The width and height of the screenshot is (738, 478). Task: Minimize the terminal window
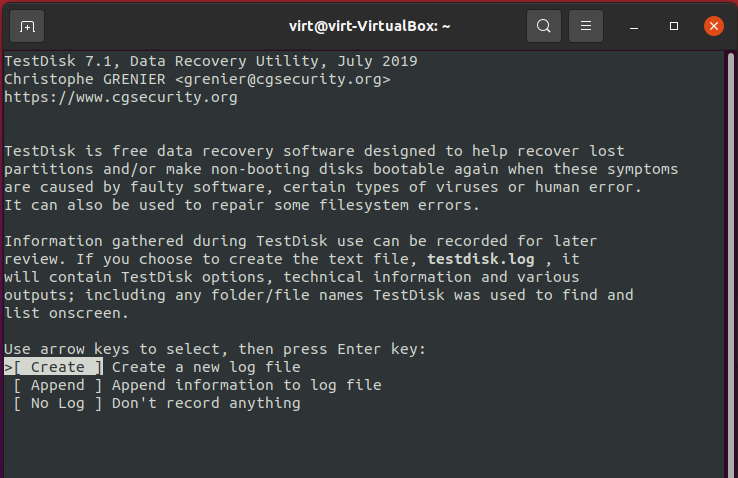coord(634,26)
